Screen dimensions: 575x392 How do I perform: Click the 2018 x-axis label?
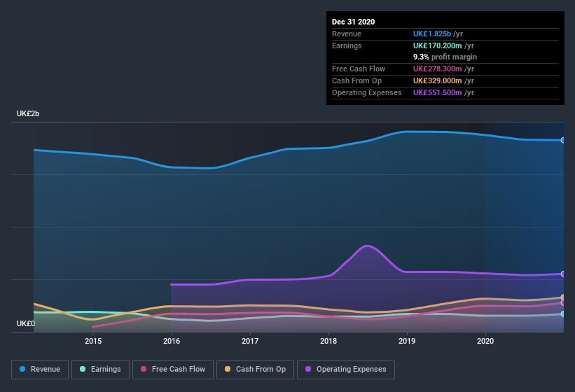tap(328, 341)
